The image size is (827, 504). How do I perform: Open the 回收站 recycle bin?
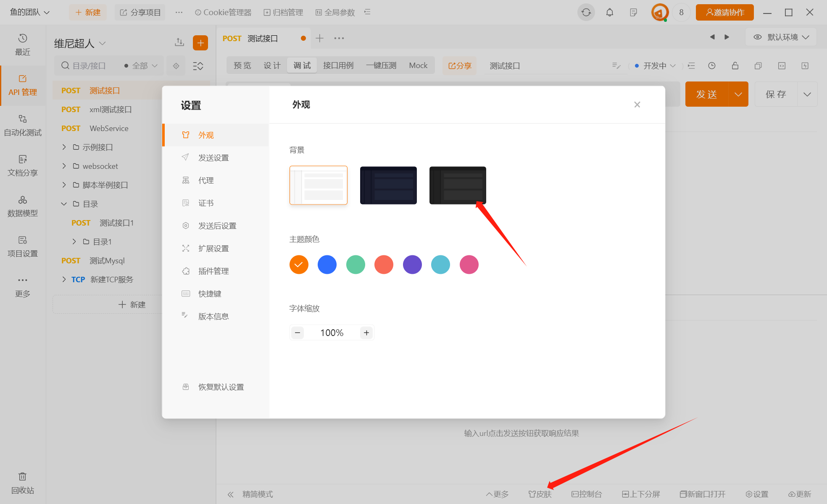click(x=23, y=483)
